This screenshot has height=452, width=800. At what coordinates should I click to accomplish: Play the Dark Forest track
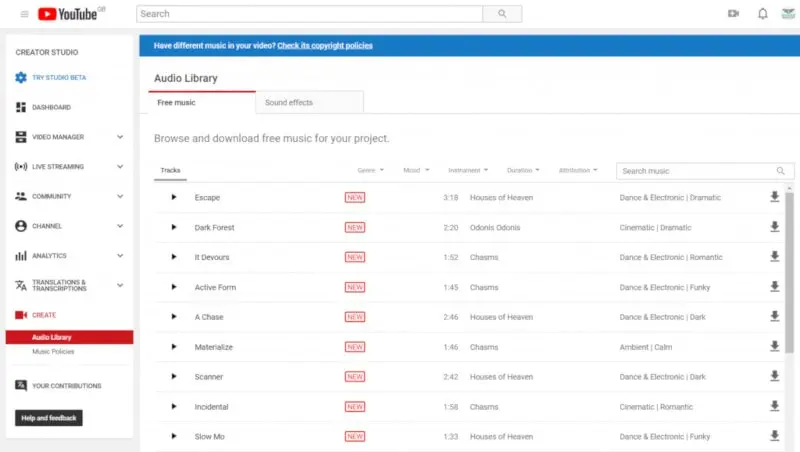coord(173,227)
